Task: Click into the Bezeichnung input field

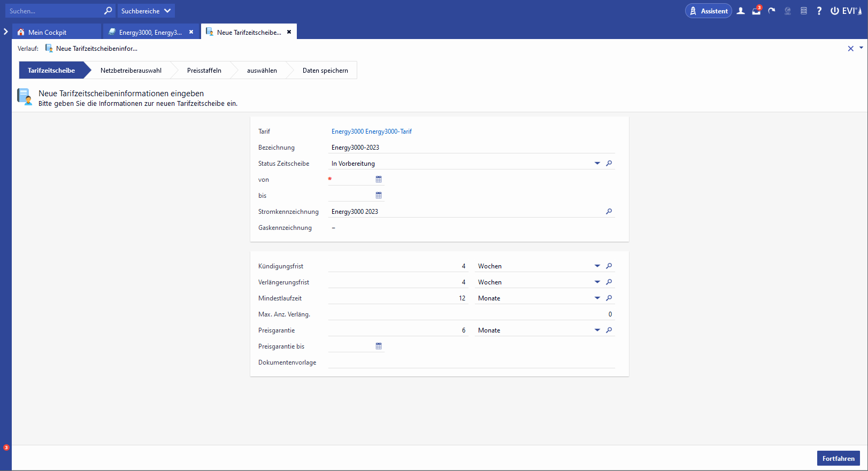Action: tap(471, 148)
